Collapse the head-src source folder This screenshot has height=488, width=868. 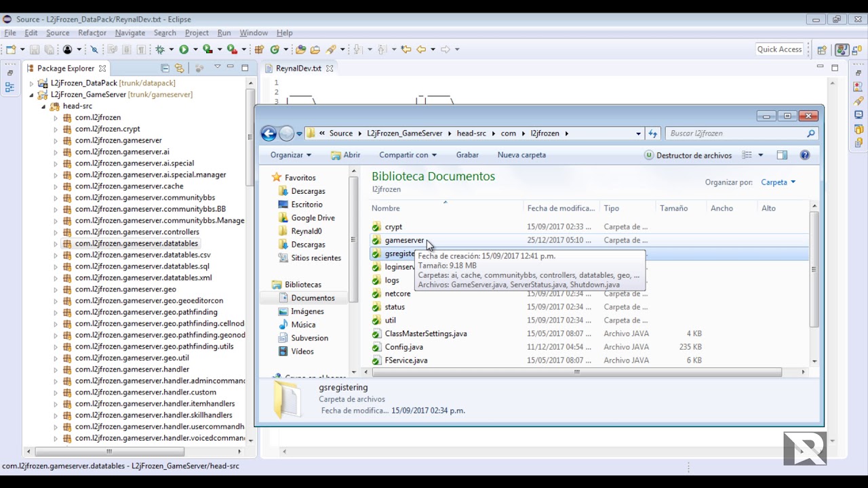[x=43, y=106]
